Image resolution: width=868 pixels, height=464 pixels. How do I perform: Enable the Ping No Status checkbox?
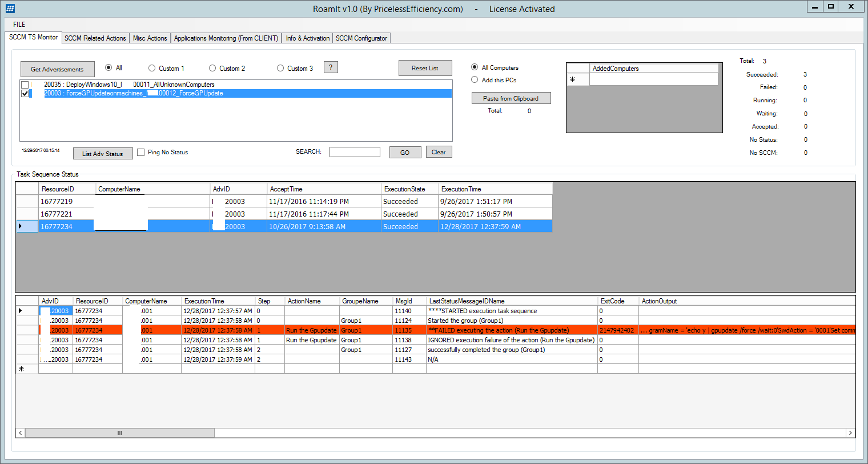141,153
